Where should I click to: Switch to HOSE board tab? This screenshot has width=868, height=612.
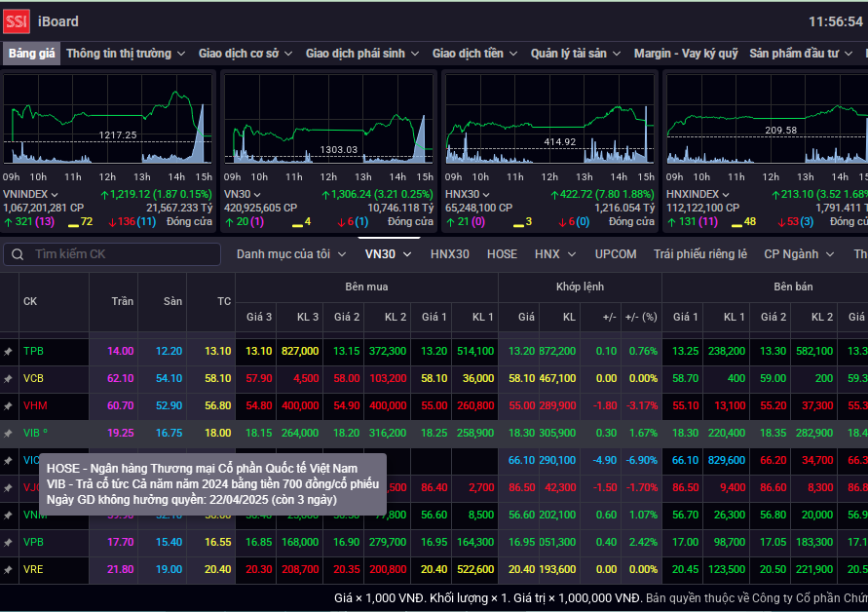tap(502, 254)
